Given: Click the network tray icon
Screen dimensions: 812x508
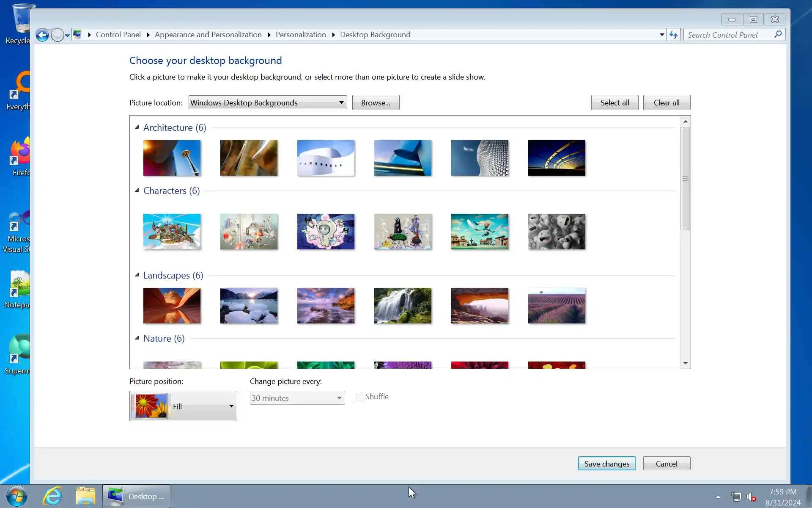Looking at the screenshot, I should tap(736, 497).
